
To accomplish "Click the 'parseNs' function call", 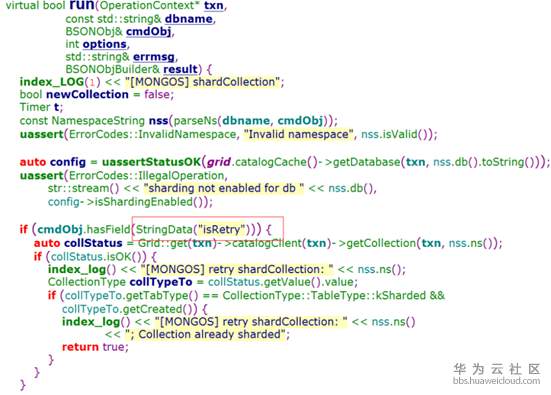I will pos(195,121).
